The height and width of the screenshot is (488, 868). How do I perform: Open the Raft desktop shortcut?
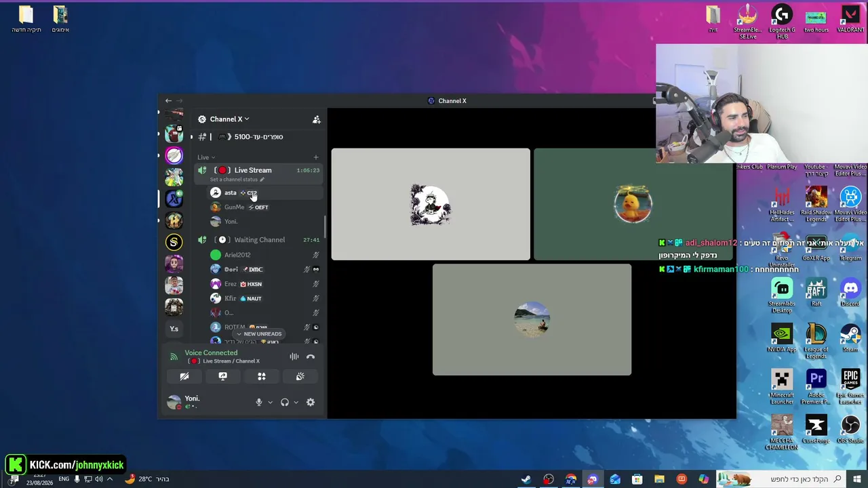(816, 292)
